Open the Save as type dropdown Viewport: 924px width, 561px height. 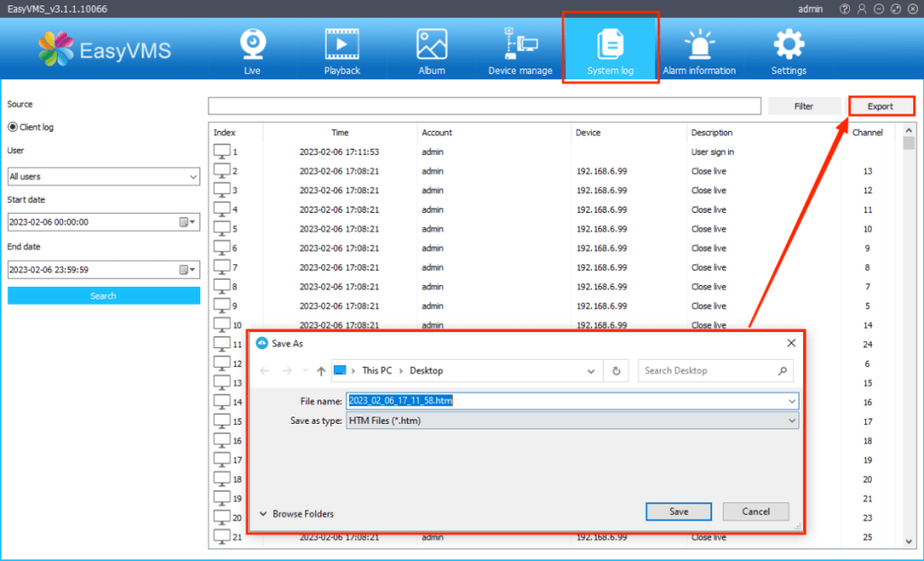point(572,420)
